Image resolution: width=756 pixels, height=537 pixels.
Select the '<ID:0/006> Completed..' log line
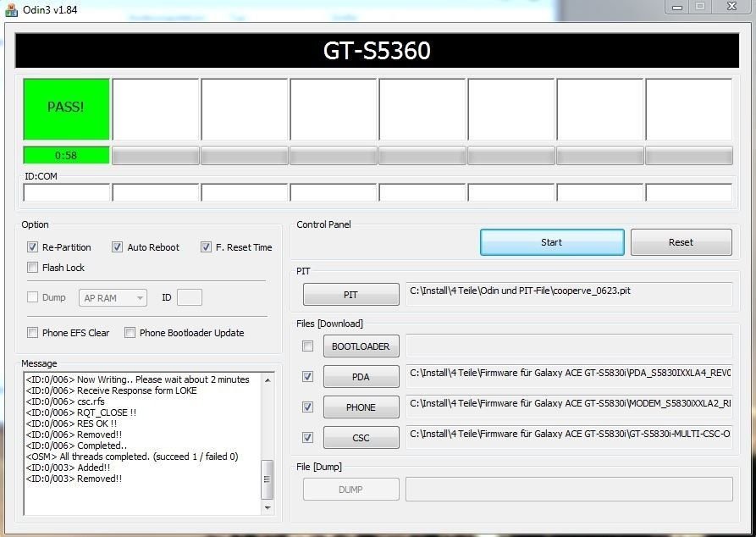(x=77, y=446)
